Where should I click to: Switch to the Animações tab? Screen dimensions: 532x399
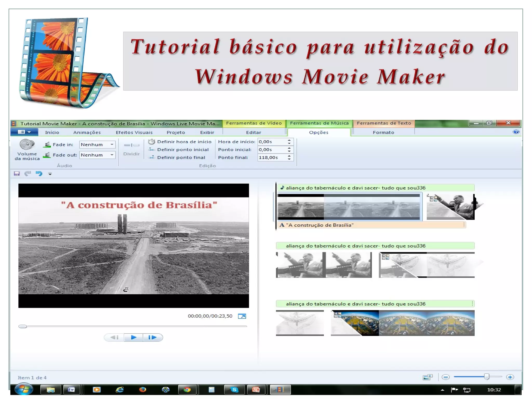87,132
